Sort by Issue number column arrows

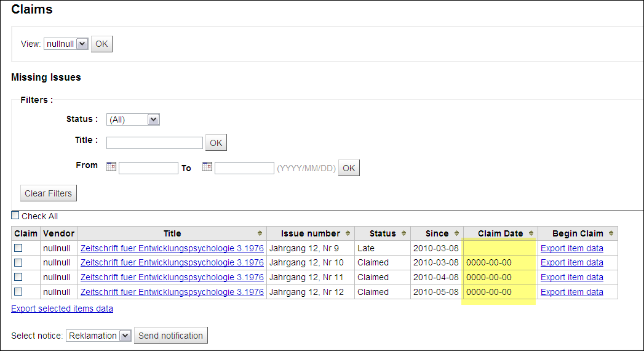348,233
